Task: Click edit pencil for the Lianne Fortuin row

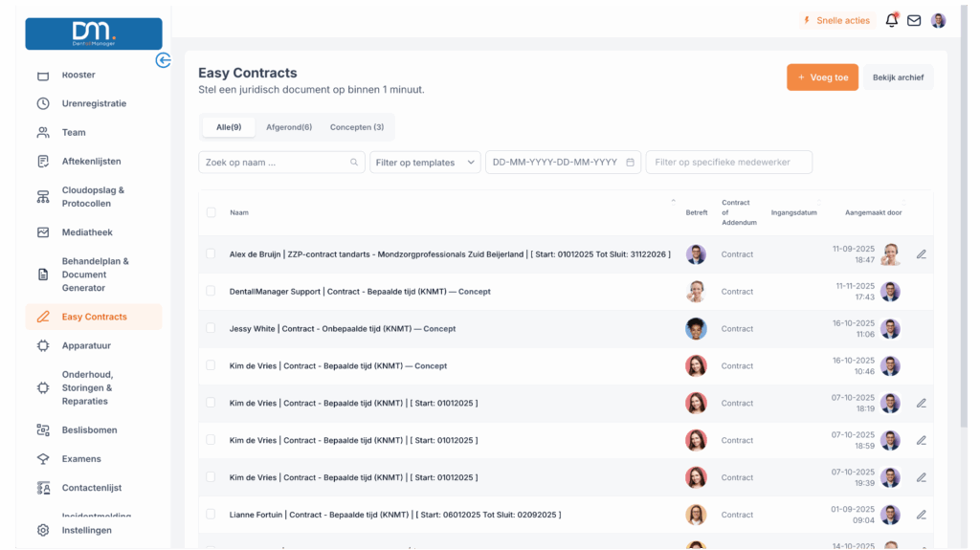Action: pyautogui.click(x=922, y=515)
